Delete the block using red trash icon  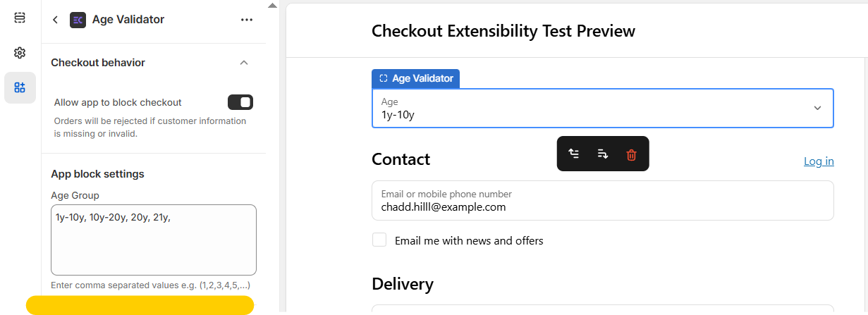pyautogui.click(x=631, y=154)
